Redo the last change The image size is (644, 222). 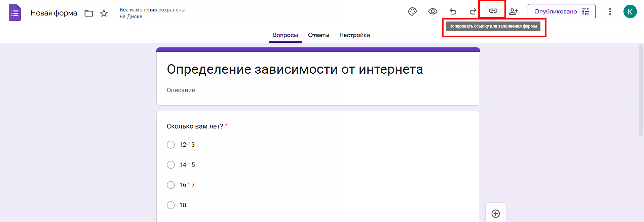click(x=473, y=11)
